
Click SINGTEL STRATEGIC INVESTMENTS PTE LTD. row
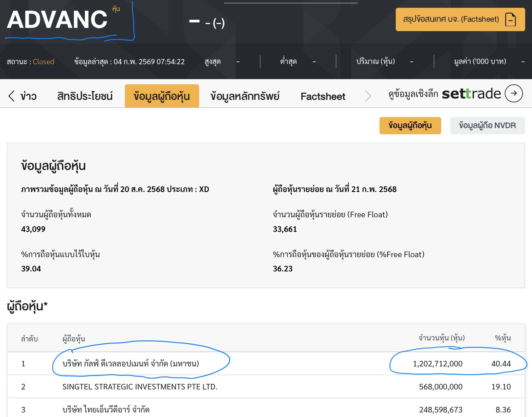[x=140, y=387]
